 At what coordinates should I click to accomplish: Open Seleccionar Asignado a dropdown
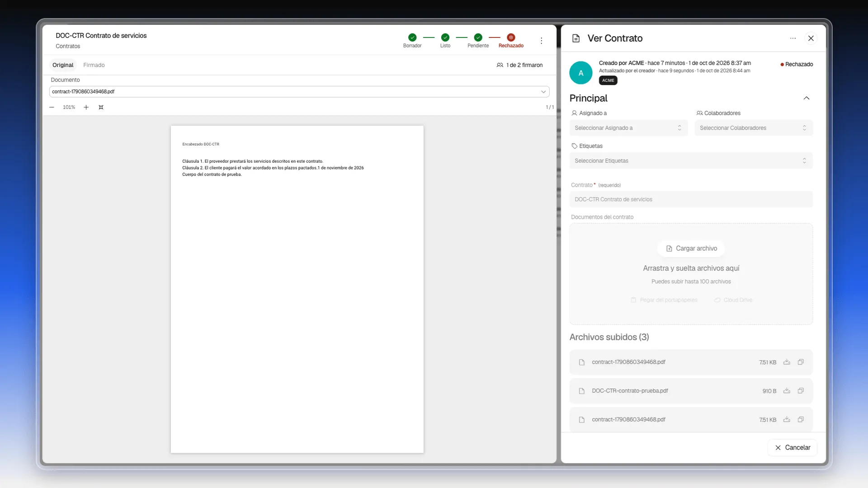coord(628,128)
